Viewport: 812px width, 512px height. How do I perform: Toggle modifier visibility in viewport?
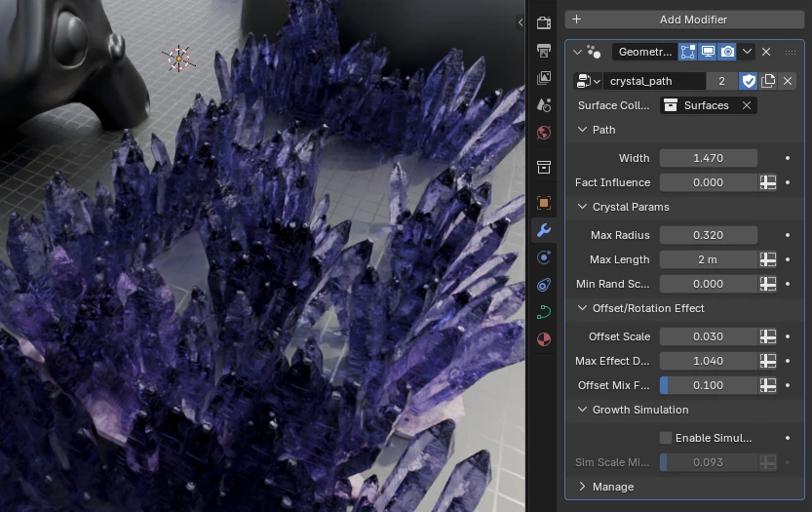click(708, 52)
